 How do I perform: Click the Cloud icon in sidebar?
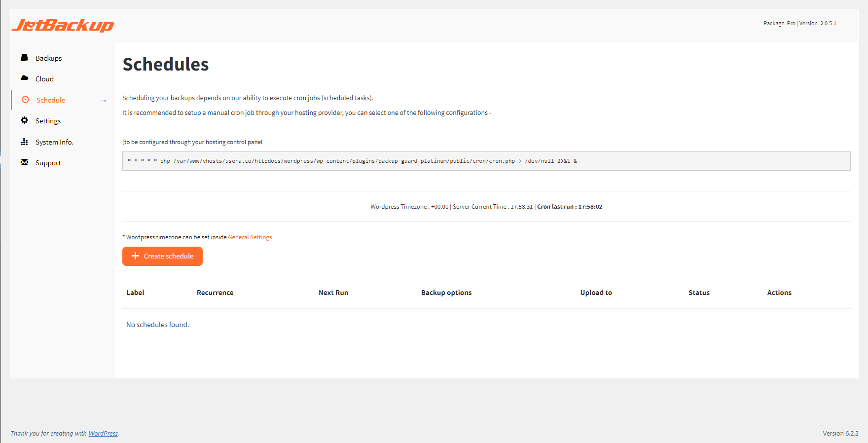point(24,78)
